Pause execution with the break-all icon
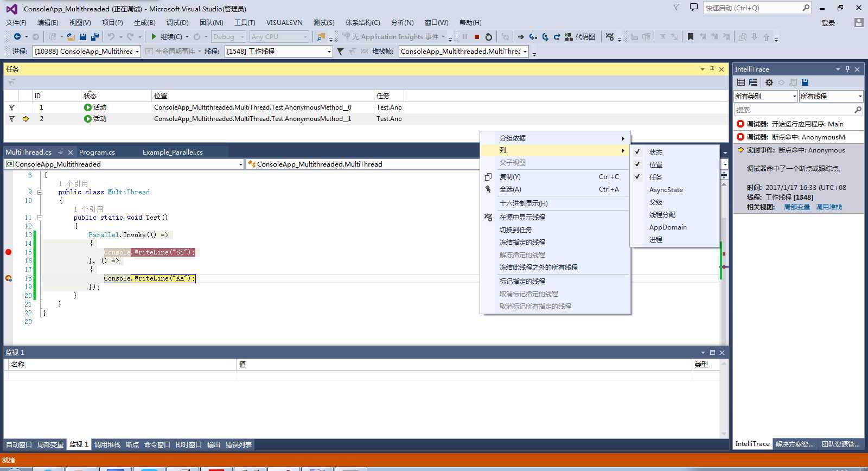The height and width of the screenshot is (471, 868). tap(465, 37)
